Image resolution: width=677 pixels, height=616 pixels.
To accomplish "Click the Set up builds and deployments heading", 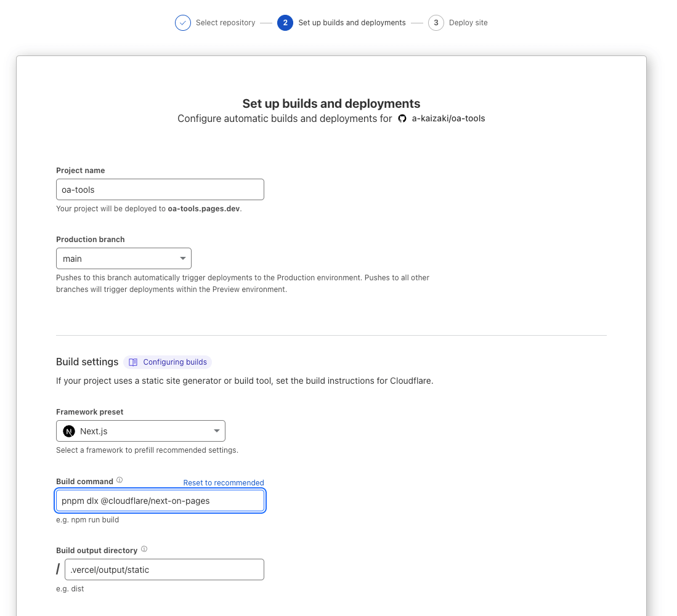I will pos(331,103).
